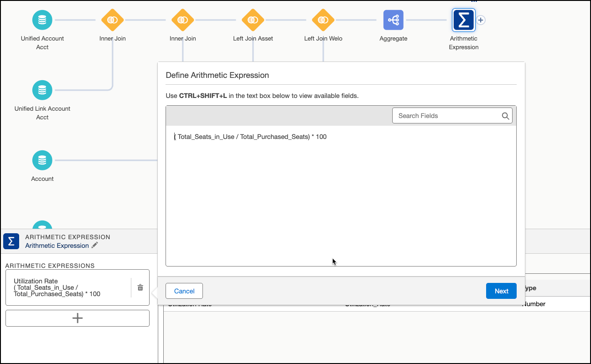Click the first Inner Join node
Image resolution: width=591 pixels, height=364 pixels.
pos(113,20)
